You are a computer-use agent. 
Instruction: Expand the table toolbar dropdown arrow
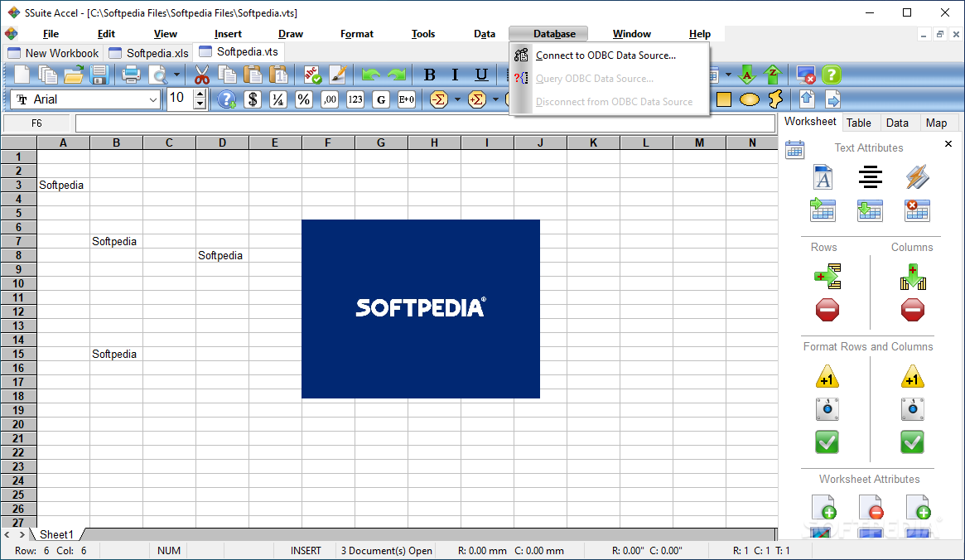728,75
